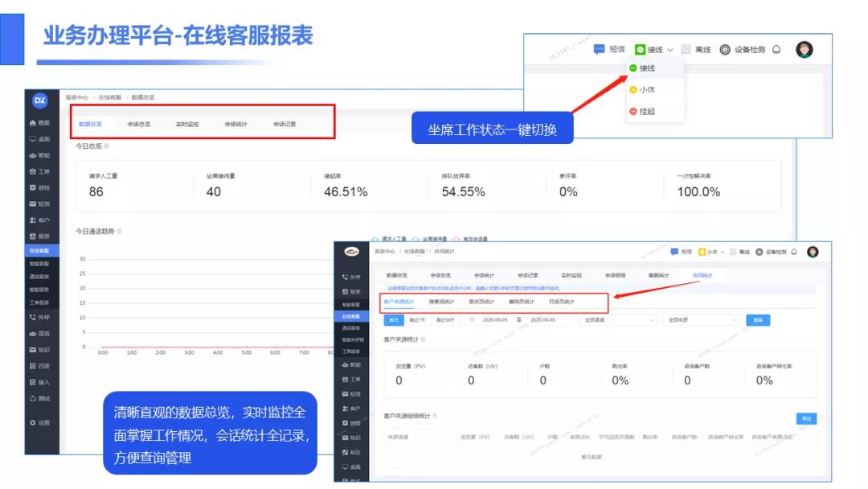Image resolution: width=868 pixels, height=489 pixels.
Task: Switch to the 搜索词统计 sub-tab
Action: click(x=441, y=302)
